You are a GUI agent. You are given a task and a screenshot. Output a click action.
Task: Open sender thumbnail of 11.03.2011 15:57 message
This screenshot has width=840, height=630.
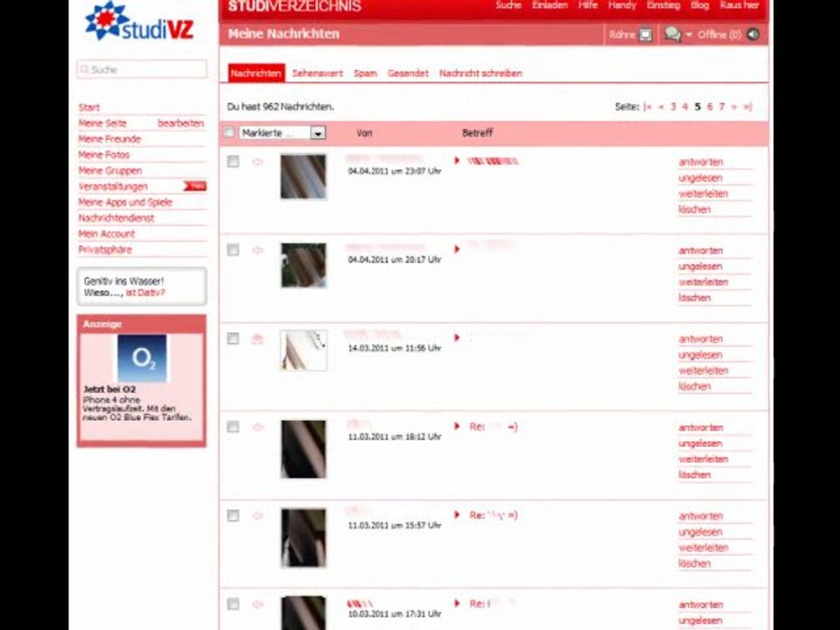304,537
